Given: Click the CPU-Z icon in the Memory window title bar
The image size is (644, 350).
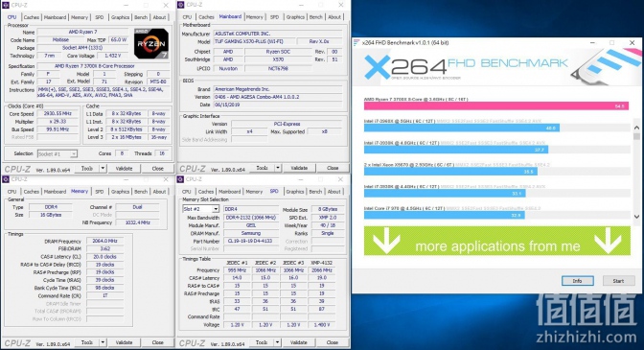Looking at the screenshot, I should 6,179.
